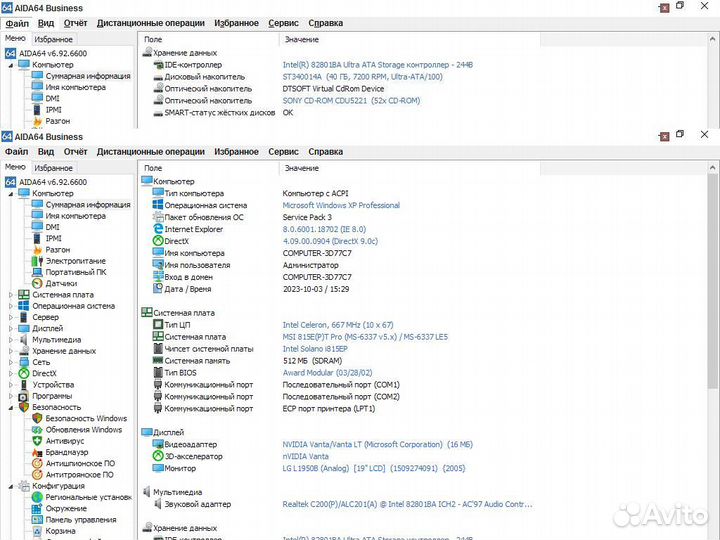Expand the Системная плата tree node
The image size is (720, 540).
11,295
